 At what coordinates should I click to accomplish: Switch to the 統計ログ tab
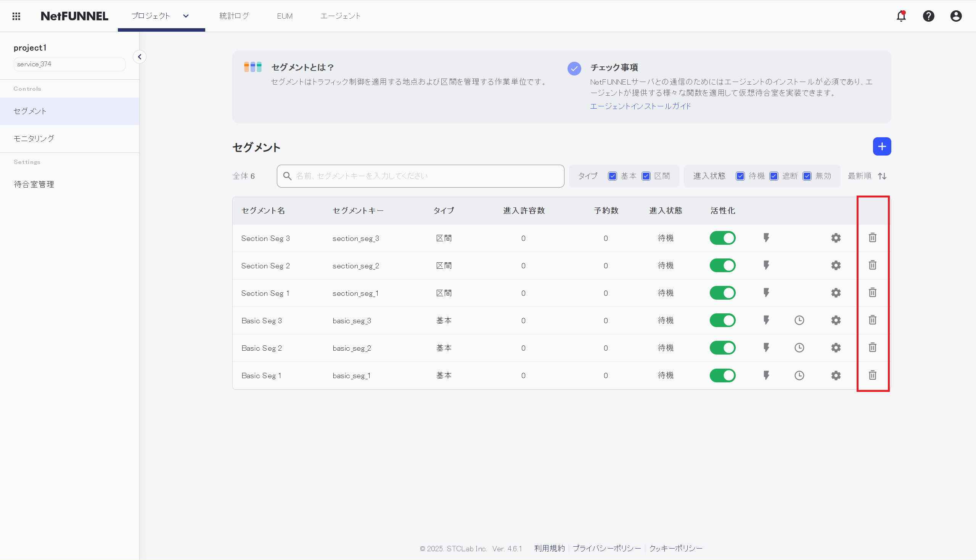tap(234, 16)
